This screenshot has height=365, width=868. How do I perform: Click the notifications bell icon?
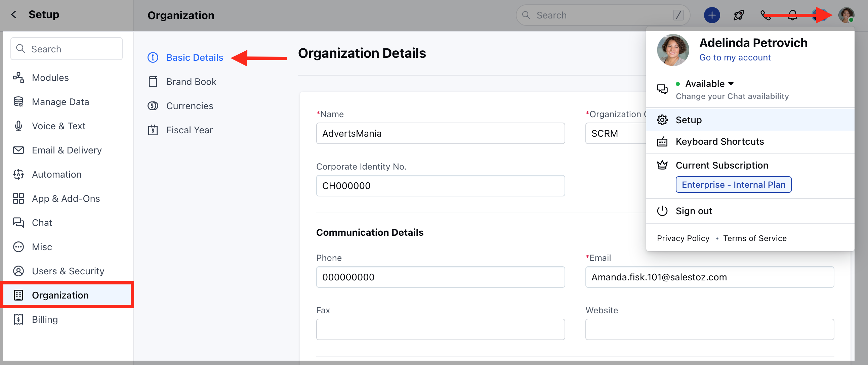792,15
